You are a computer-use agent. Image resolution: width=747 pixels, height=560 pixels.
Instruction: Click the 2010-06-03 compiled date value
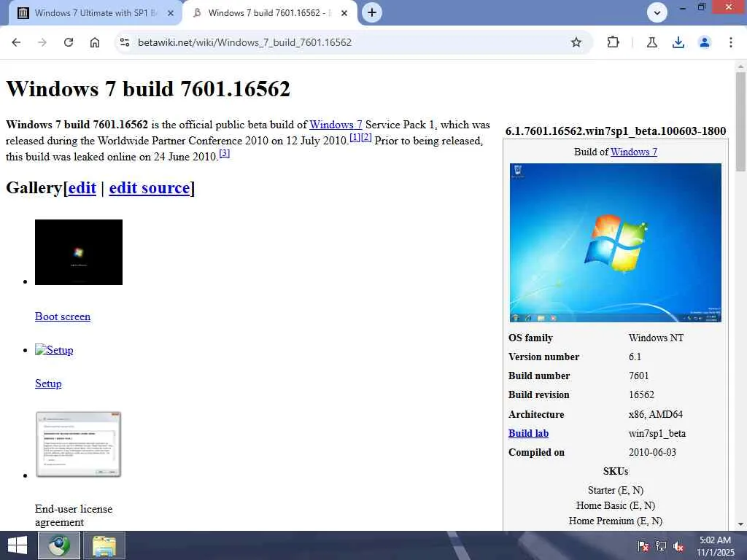(652, 452)
